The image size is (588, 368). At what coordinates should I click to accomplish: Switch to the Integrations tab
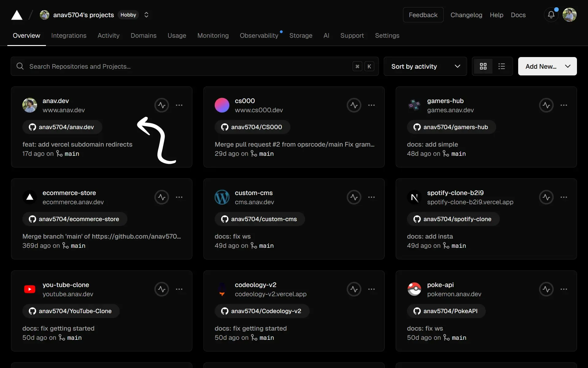[69, 36]
